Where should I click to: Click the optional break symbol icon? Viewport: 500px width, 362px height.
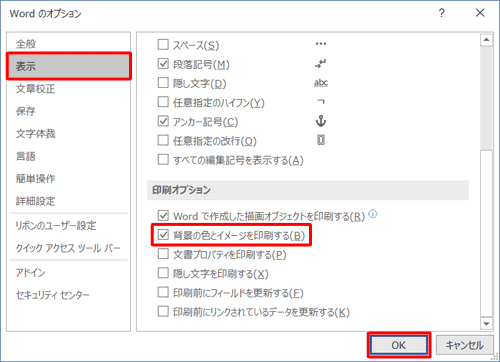coord(321,140)
